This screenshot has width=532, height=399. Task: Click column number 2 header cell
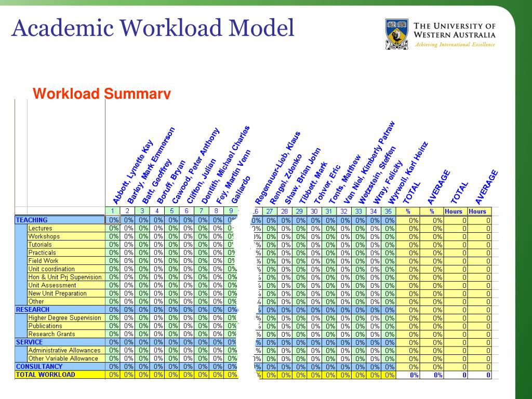127,211
